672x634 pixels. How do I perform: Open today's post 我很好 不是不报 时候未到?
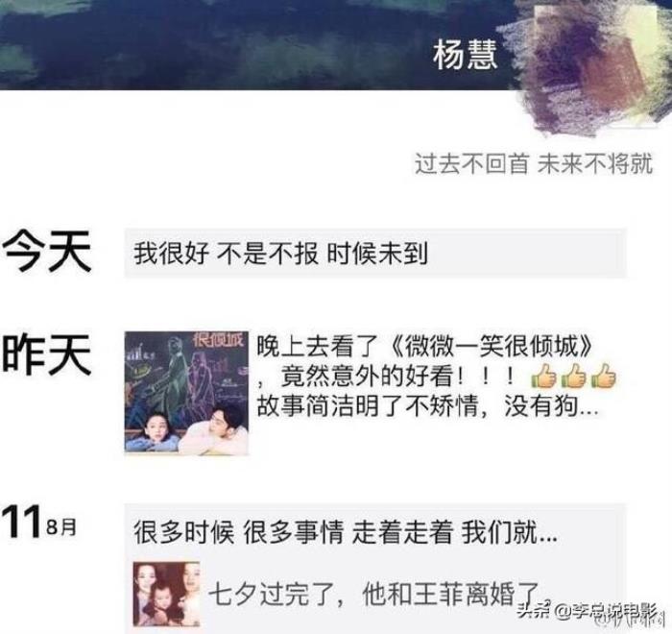click(375, 253)
